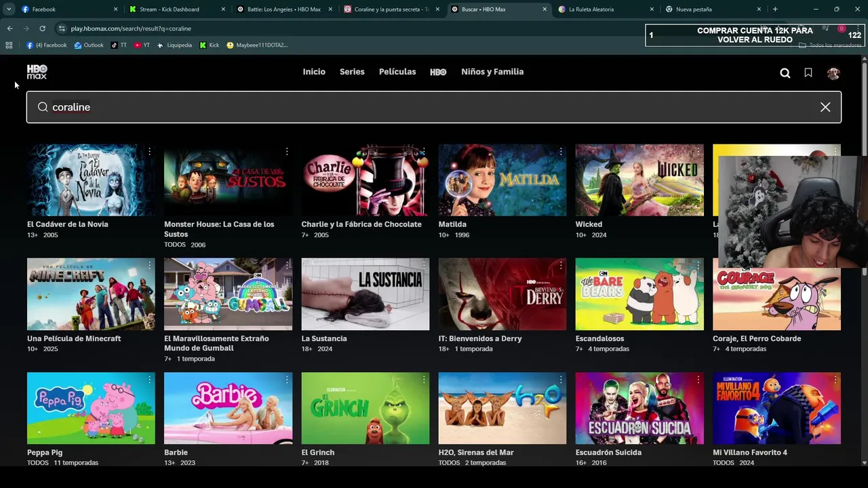Open Escandalosos title link
868x488 pixels.
[x=600, y=338]
